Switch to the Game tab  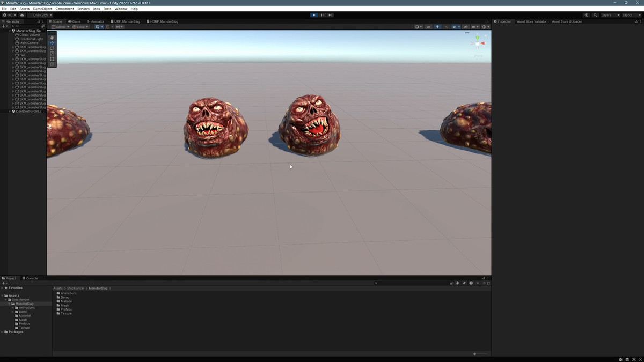[75, 21]
